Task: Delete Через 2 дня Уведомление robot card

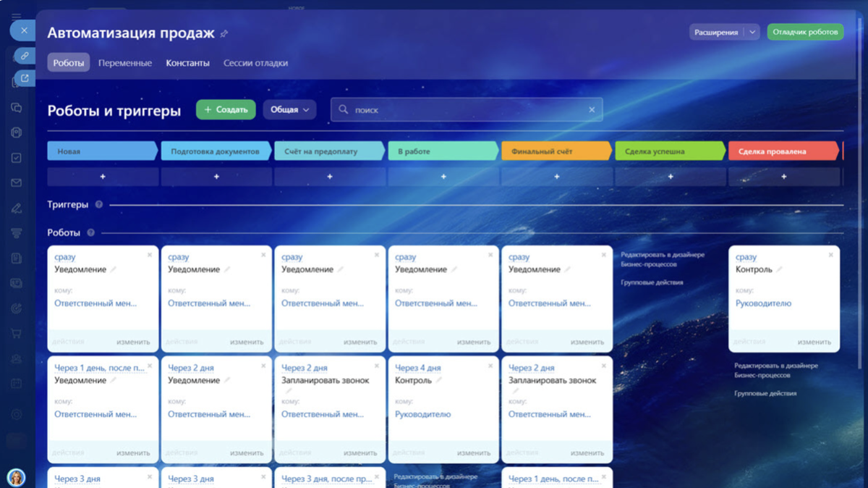Action: pyautogui.click(x=263, y=366)
